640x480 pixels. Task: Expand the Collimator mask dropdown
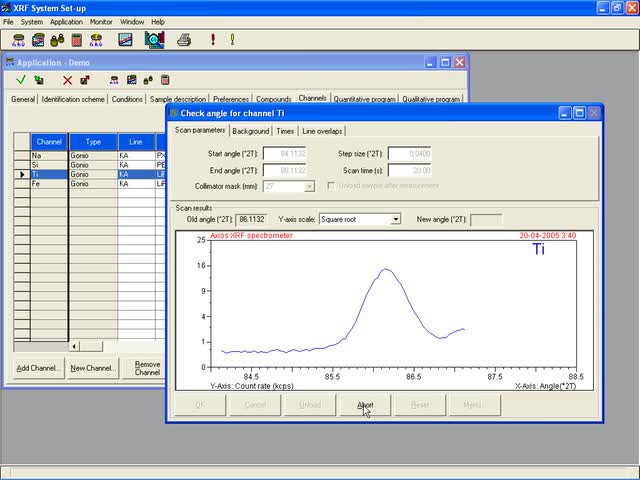coord(309,186)
